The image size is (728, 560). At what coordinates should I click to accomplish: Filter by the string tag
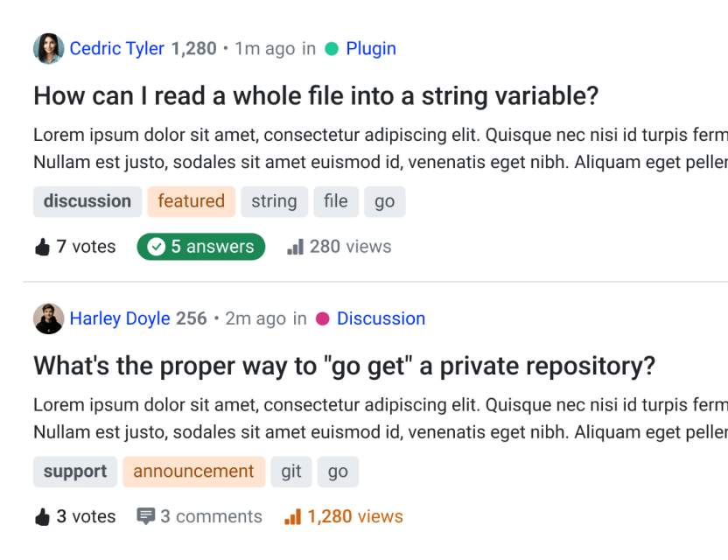(x=274, y=201)
